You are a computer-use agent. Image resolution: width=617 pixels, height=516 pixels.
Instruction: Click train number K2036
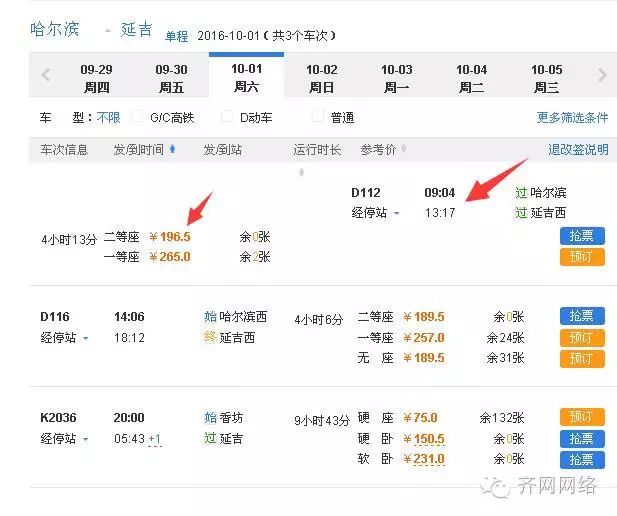[58, 417]
